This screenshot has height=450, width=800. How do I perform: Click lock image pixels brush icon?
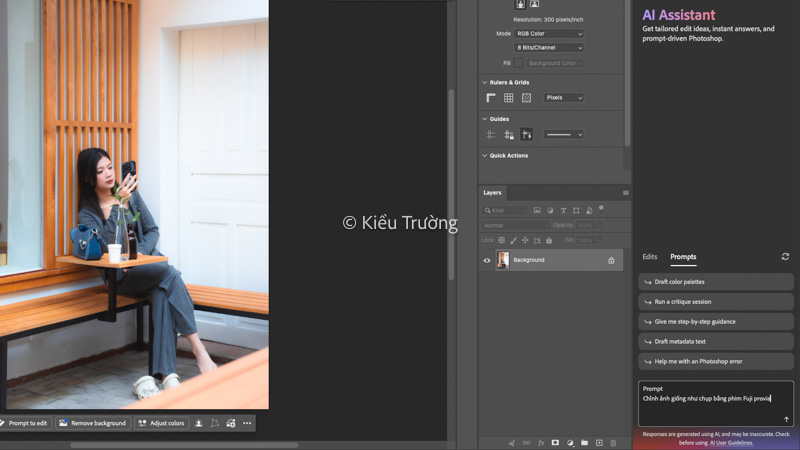click(513, 240)
